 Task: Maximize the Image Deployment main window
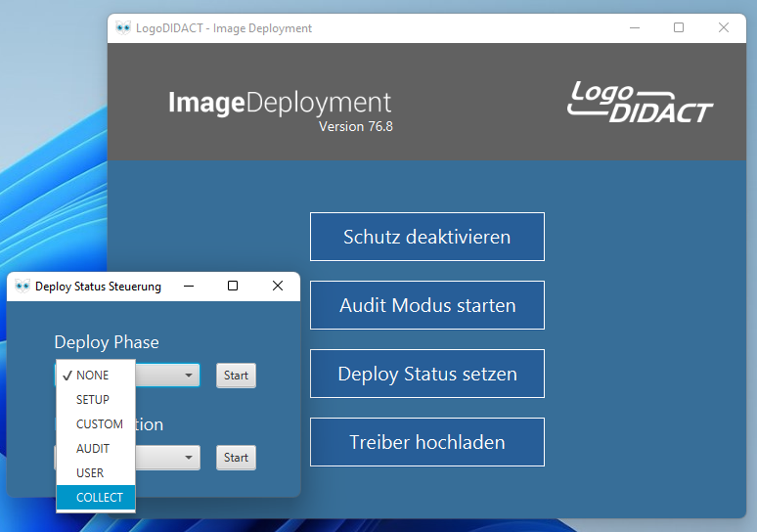679,28
